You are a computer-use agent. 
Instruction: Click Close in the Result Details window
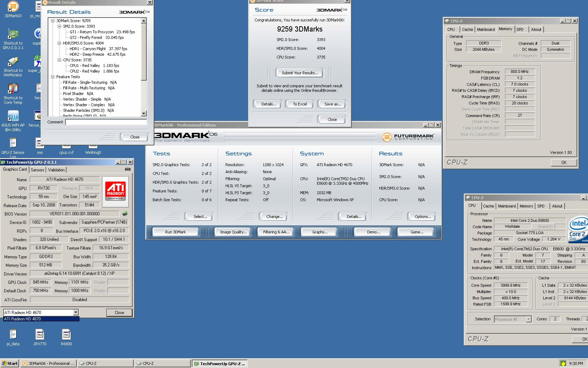(x=135, y=137)
